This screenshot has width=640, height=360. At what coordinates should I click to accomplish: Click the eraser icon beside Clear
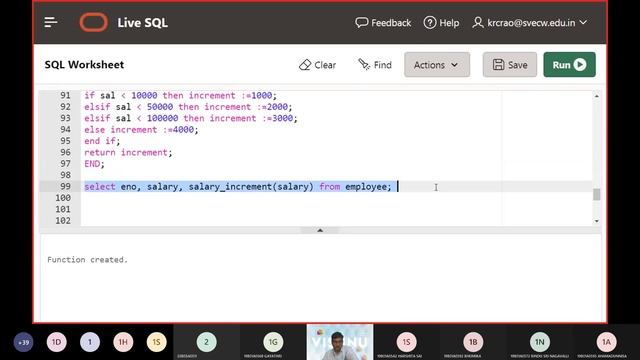[x=305, y=65]
